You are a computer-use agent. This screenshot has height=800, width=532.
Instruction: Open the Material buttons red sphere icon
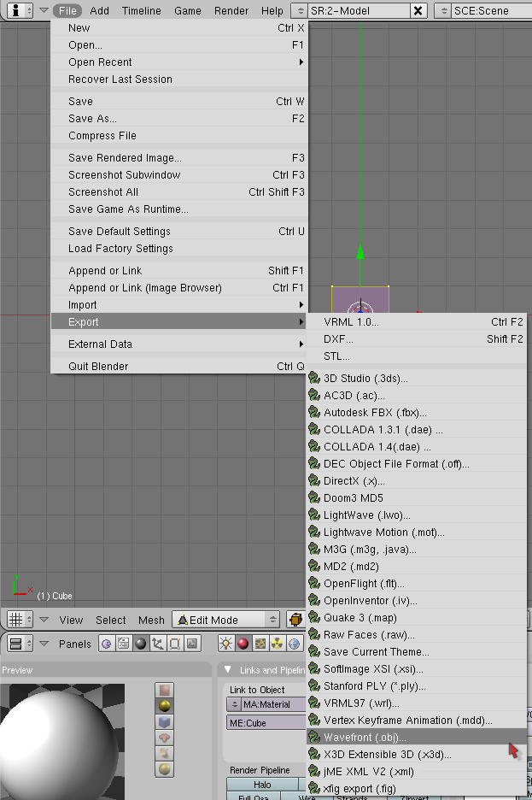pyautogui.click(x=243, y=644)
